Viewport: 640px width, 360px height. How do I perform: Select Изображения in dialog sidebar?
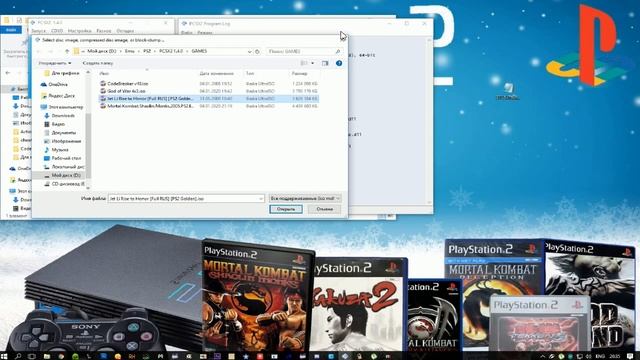[62, 141]
